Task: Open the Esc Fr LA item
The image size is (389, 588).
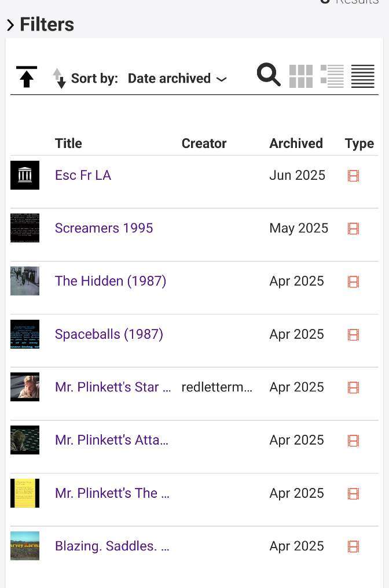Action: [x=83, y=175]
